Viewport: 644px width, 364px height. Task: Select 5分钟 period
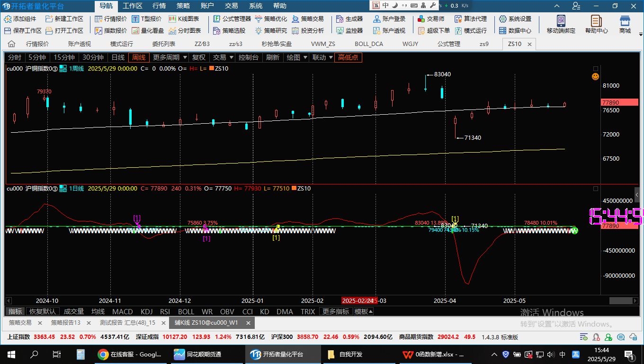[37, 57]
